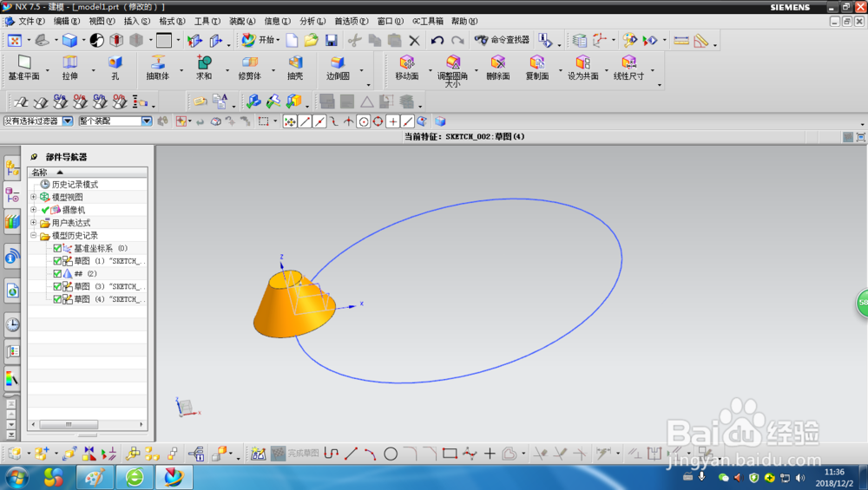Open the Paint taskbar icon
The width and height of the screenshot is (868, 490).
[x=95, y=477]
